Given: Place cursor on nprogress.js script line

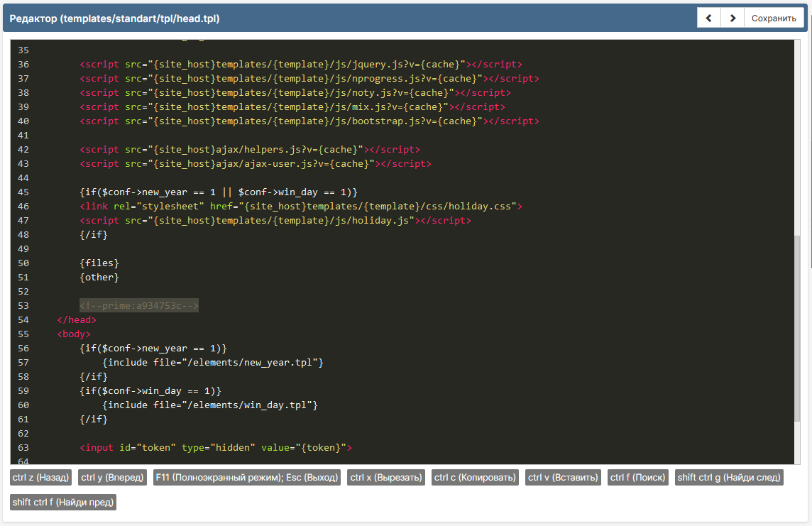Looking at the screenshot, I should 309,78.
